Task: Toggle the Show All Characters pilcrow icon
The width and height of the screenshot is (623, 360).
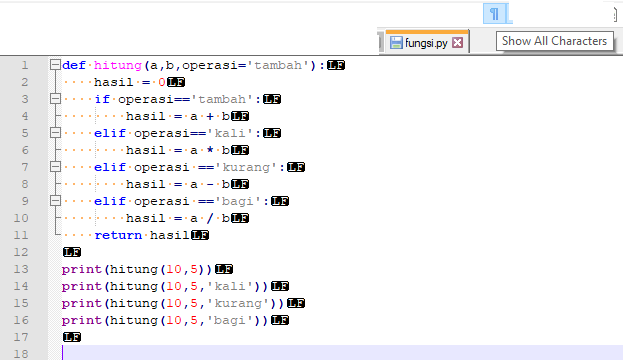Action: coord(494,14)
